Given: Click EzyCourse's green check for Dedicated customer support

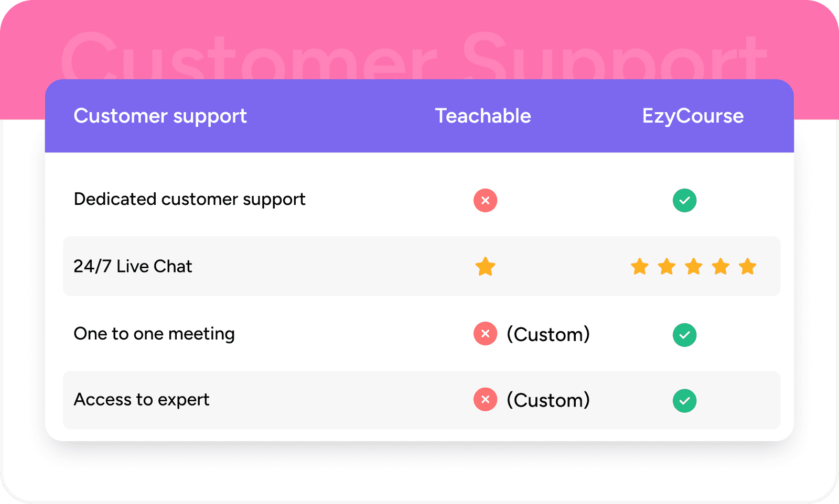Looking at the screenshot, I should pos(684,200).
